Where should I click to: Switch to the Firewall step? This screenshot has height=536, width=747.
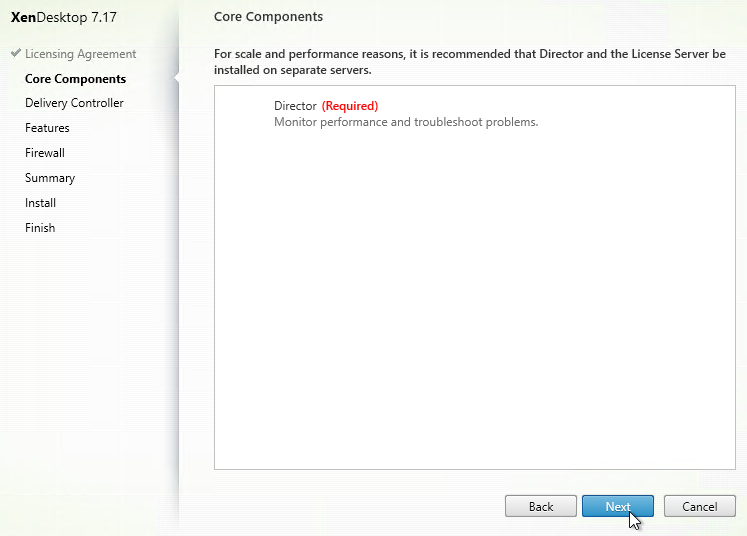coord(45,153)
